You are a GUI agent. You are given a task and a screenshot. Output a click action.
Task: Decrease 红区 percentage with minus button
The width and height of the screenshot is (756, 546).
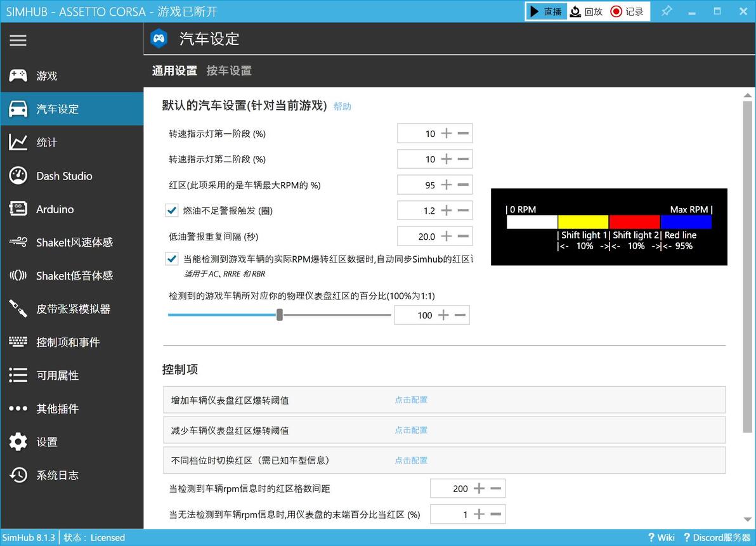(463, 185)
